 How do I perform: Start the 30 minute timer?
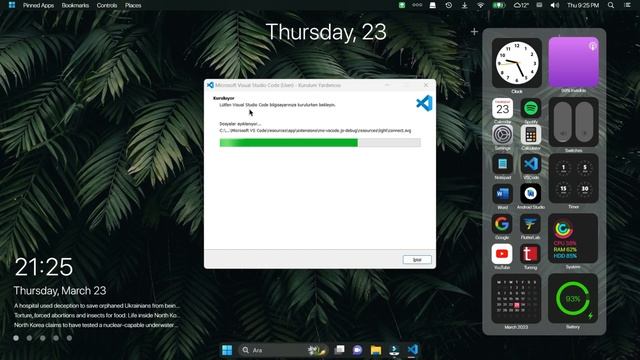pos(584,189)
